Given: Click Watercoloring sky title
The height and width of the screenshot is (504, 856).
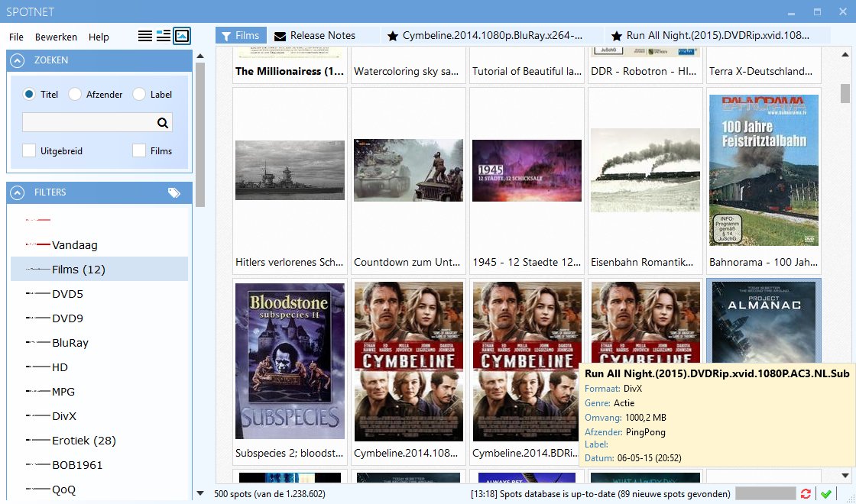Looking at the screenshot, I should tap(406, 72).
